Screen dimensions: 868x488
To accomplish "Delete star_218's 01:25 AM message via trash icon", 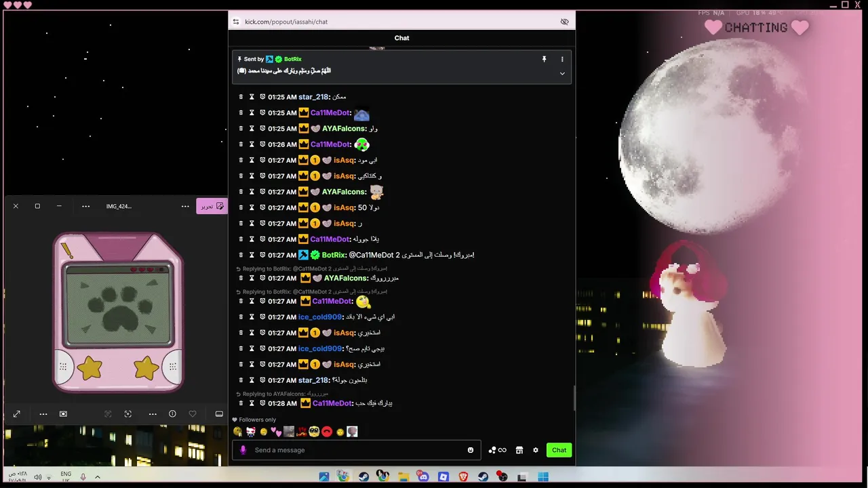I will pyautogui.click(x=241, y=97).
